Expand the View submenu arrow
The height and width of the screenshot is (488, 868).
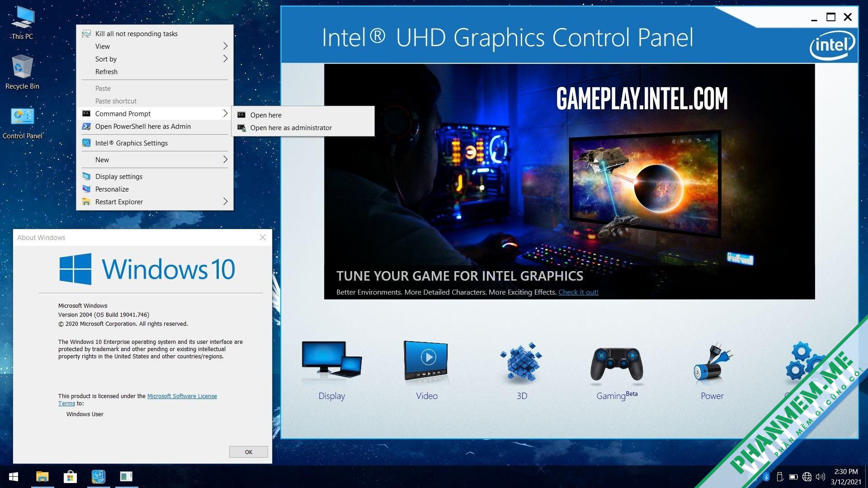click(x=225, y=46)
